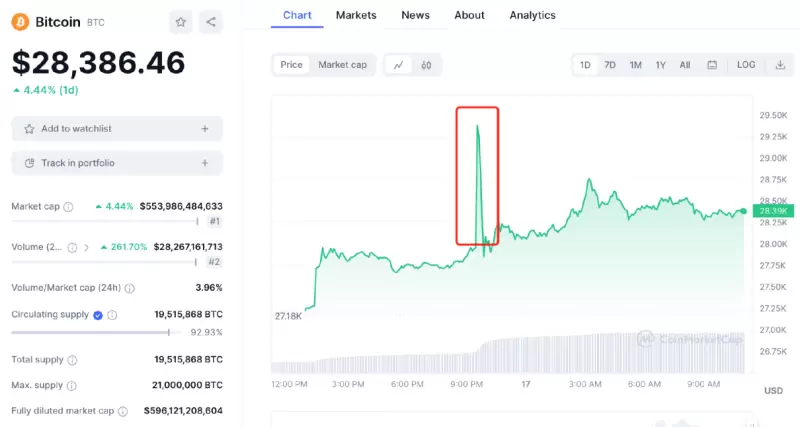
Task: Click the circulating supply progress bar
Action: (90, 332)
